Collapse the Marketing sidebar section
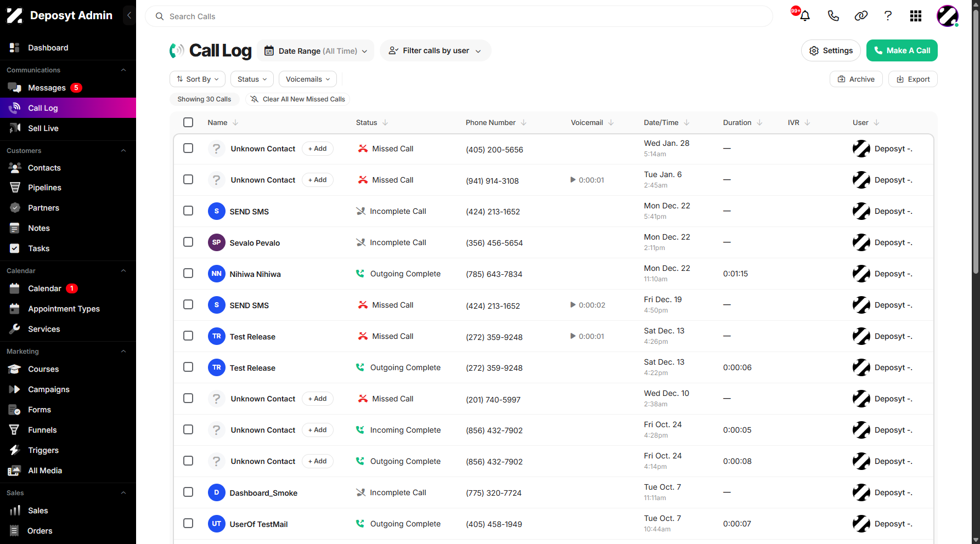This screenshot has width=980, height=544. [x=123, y=352]
